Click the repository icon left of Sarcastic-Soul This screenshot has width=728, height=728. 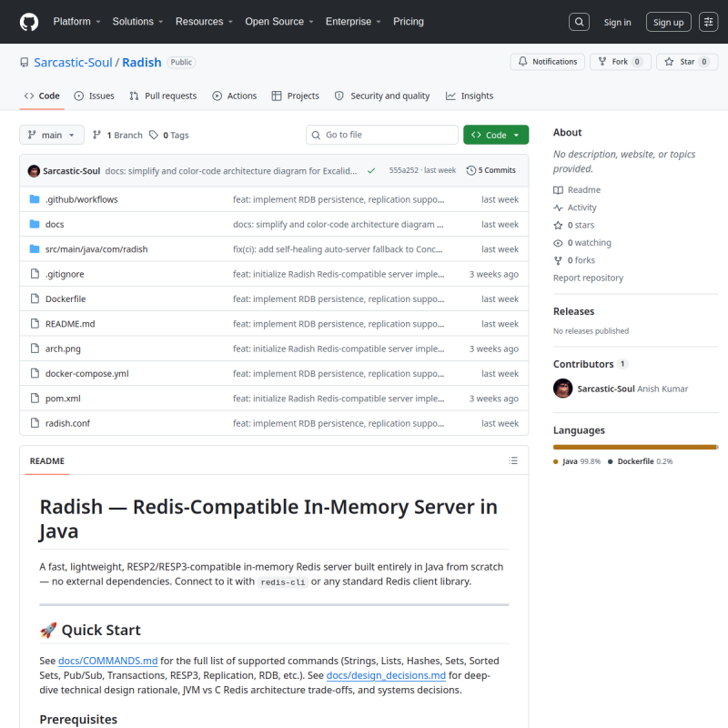click(25, 62)
